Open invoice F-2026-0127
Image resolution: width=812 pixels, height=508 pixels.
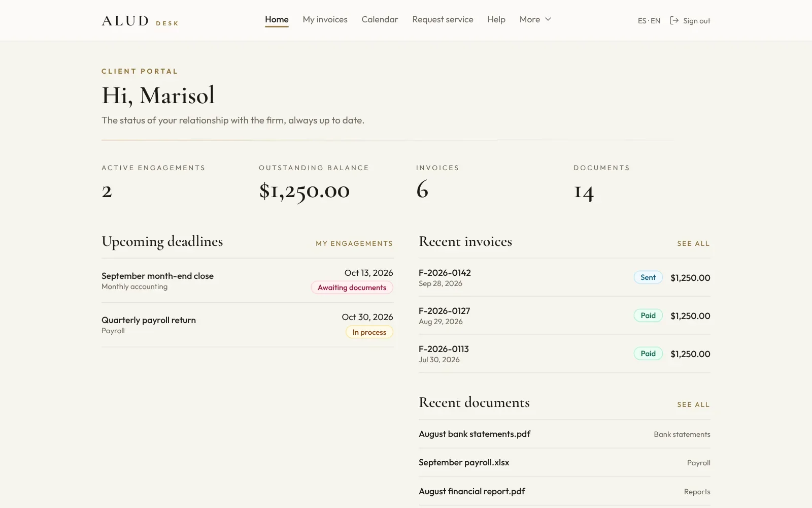tap(564, 315)
